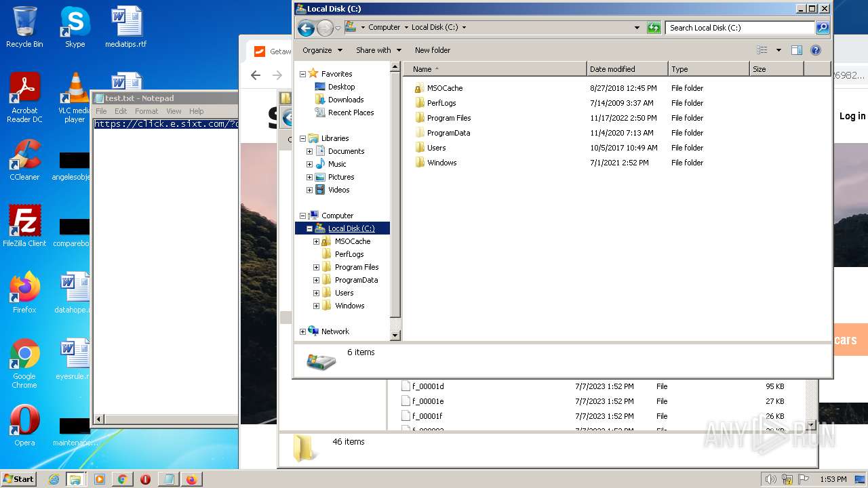Open address bar history dropdown arrow
This screenshot has width=868, height=488.
click(x=637, y=28)
